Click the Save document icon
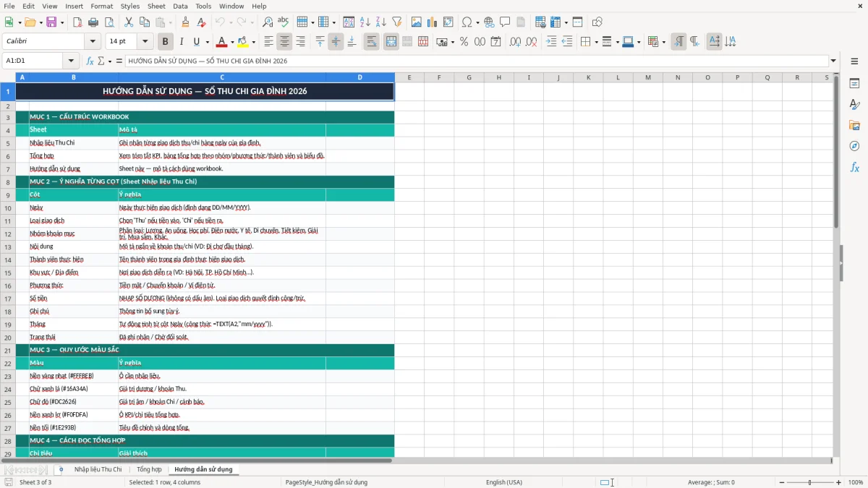The height and width of the screenshot is (488, 868). point(51,22)
